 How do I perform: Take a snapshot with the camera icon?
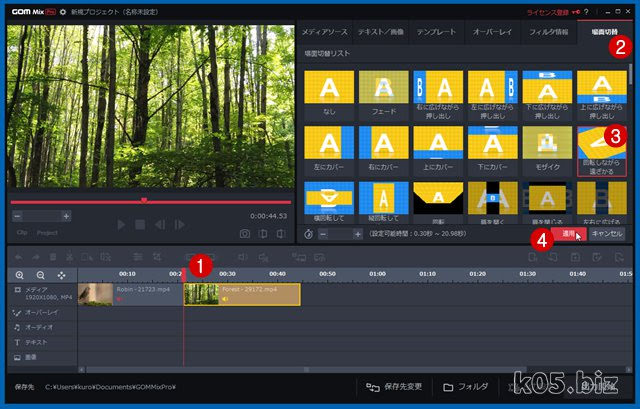[244, 233]
